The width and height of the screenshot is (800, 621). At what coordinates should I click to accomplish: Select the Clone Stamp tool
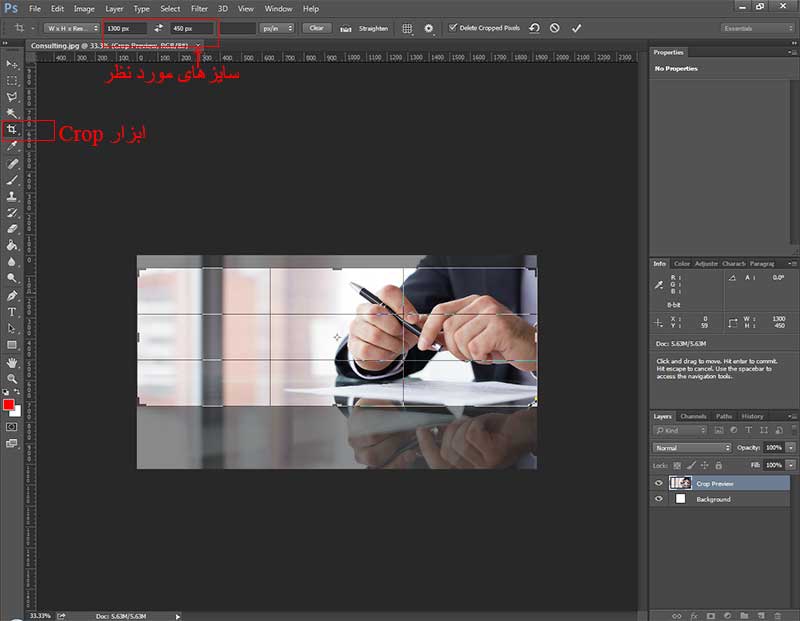[12, 196]
